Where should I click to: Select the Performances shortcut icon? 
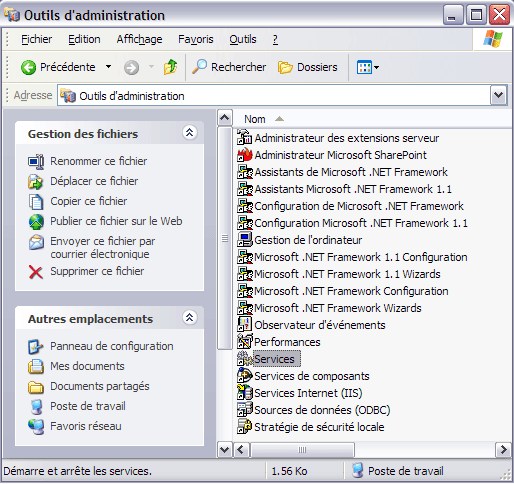(245, 342)
